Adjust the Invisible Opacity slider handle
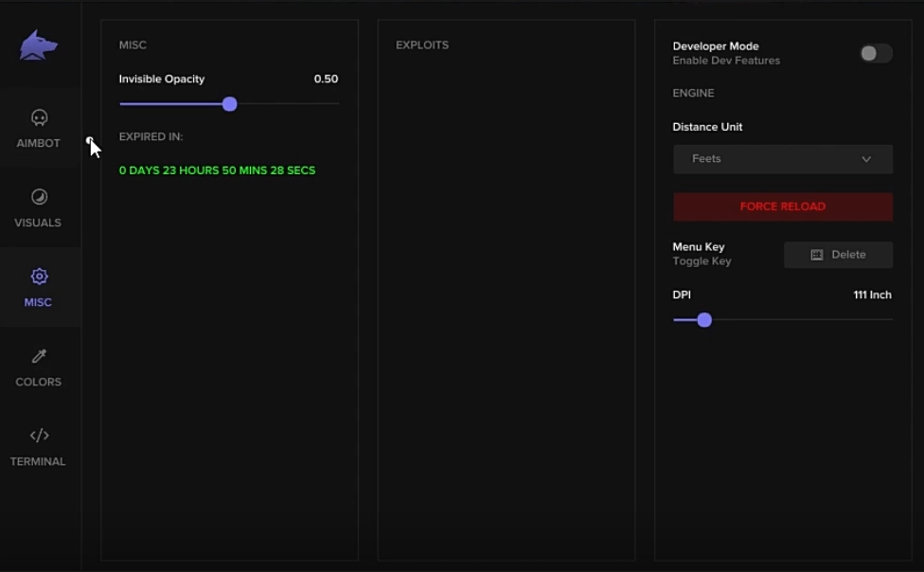 [230, 104]
